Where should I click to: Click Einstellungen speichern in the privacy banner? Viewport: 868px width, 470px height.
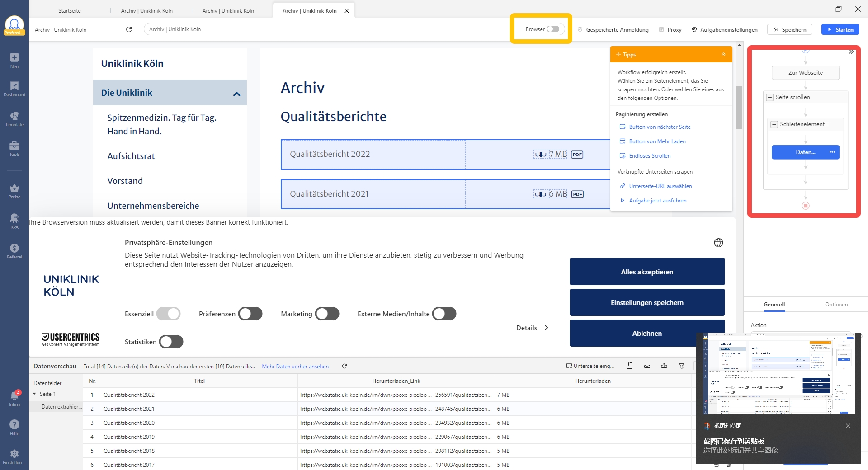pyautogui.click(x=647, y=302)
